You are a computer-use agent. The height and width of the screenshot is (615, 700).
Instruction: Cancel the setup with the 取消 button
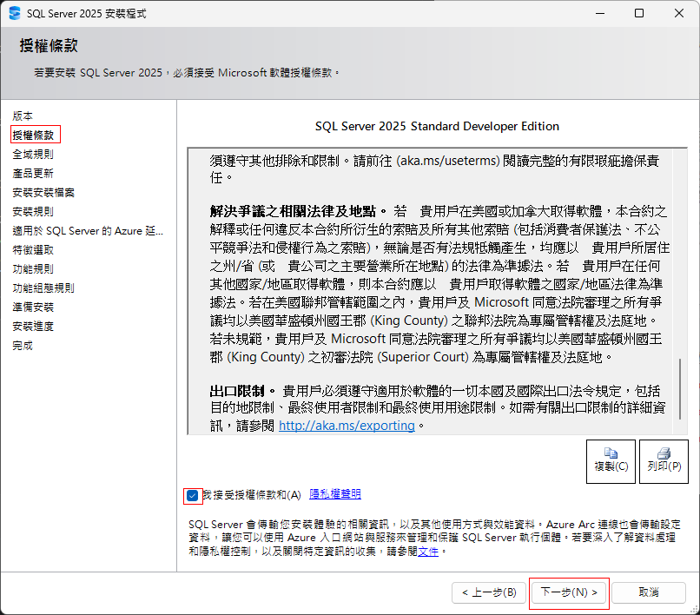coord(649,592)
